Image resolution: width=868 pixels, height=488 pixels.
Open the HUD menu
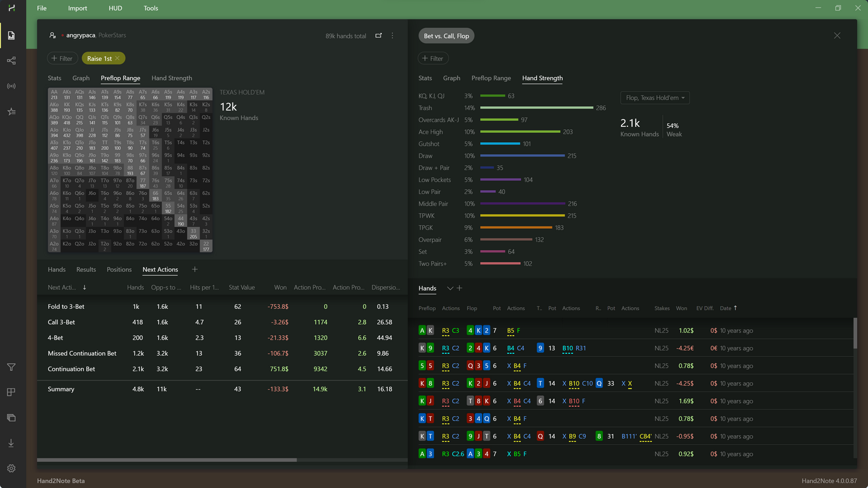point(115,8)
